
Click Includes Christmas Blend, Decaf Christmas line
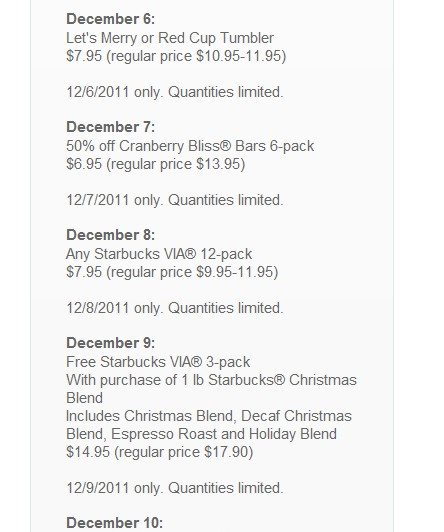click(209, 416)
